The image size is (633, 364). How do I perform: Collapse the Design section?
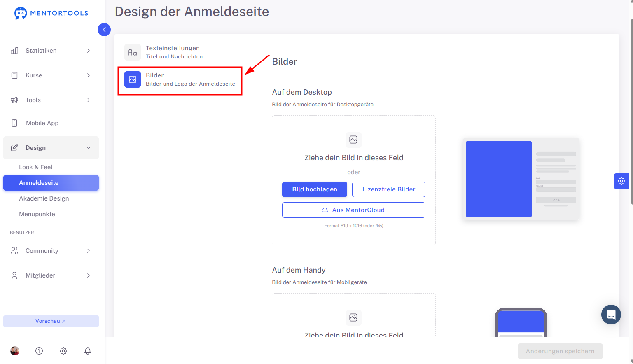pos(51,148)
